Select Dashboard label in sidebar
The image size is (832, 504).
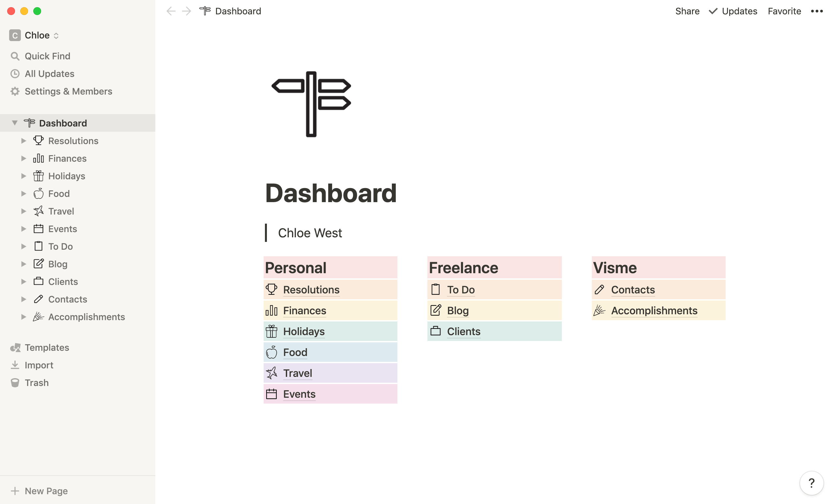[x=63, y=123]
